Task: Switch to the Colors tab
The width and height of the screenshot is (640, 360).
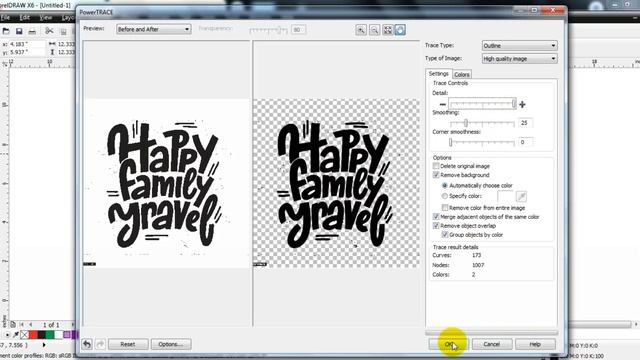Action: click(462, 75)
